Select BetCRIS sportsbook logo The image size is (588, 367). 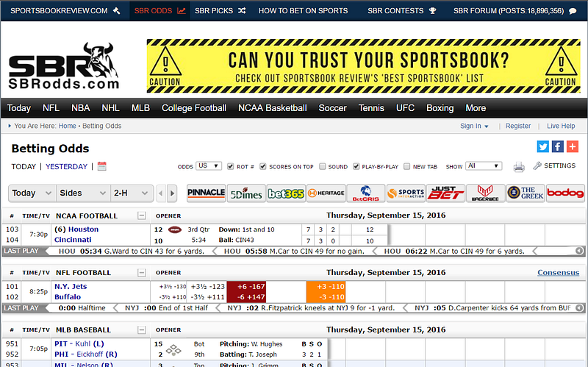tap(365, 193)
